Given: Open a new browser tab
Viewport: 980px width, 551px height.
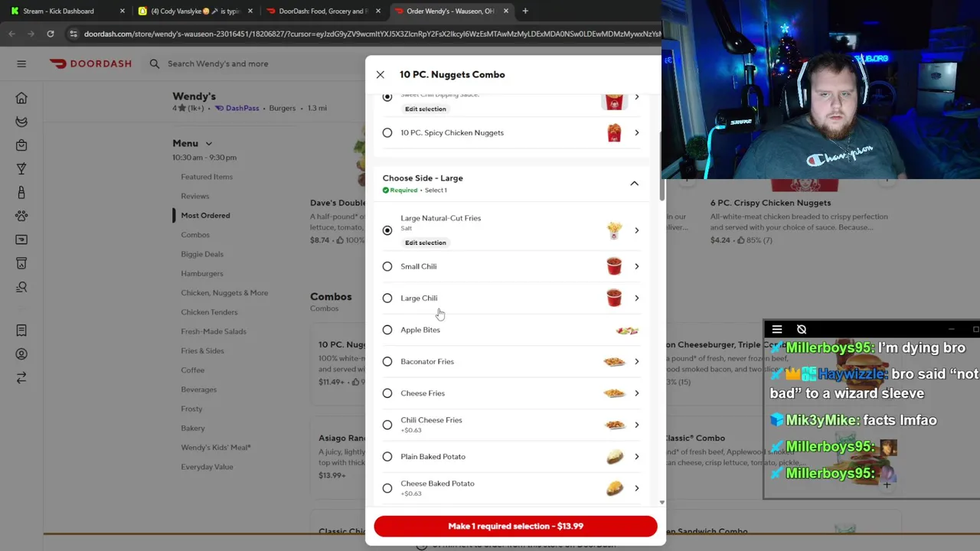Looking at the screenshot, I should click(x=525, y=11).
